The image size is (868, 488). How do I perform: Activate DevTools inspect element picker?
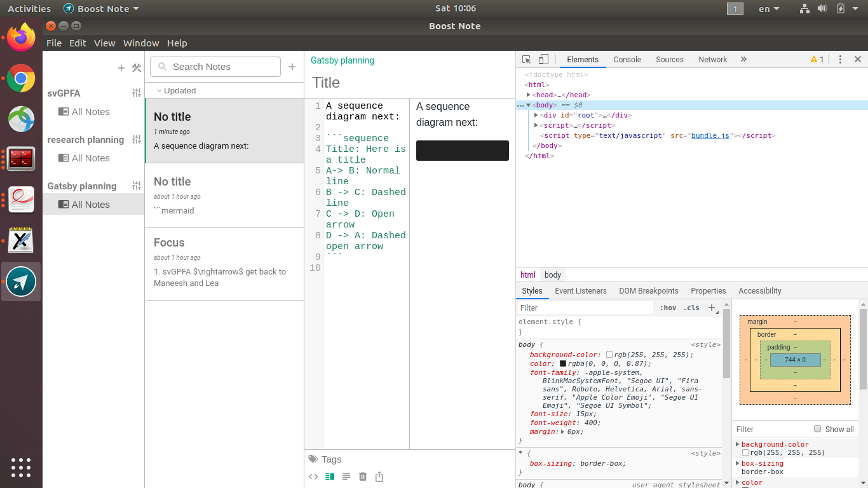point(527,59)
